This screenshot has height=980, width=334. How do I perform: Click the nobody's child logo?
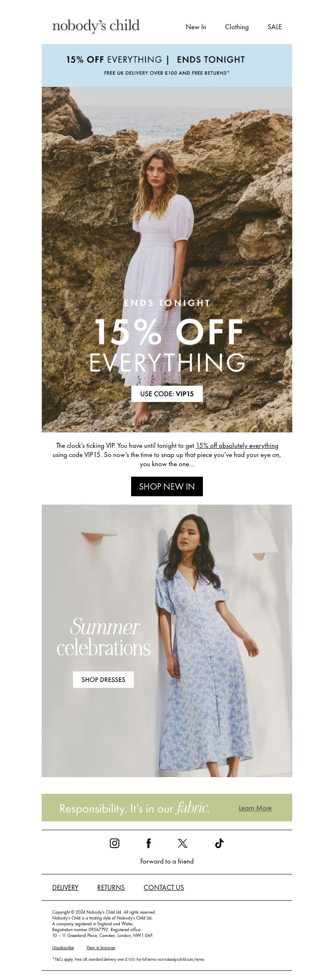pos(96,26)
